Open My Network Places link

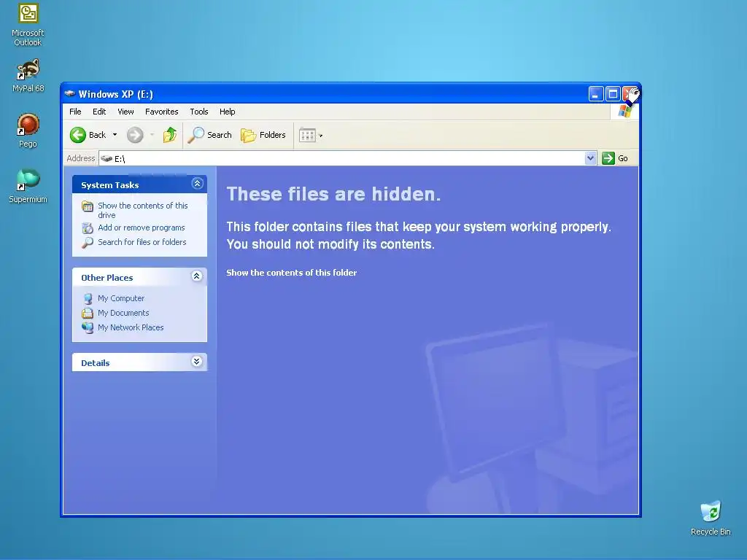pyautogui.click(x=131, y=327)
